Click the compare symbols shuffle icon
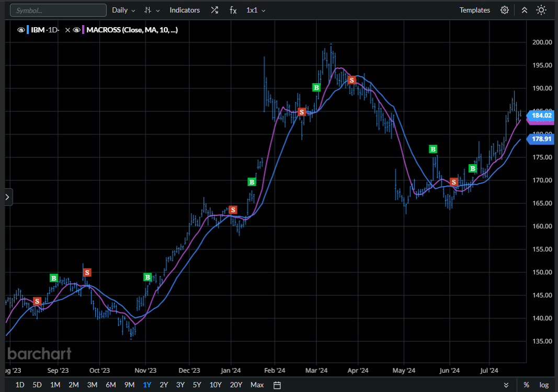 214,10
